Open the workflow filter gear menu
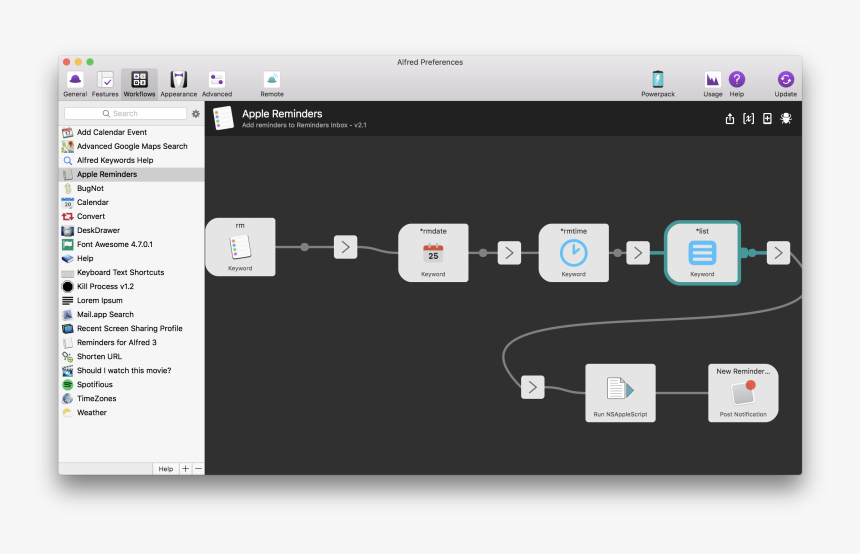 click(x=196, y=114)
